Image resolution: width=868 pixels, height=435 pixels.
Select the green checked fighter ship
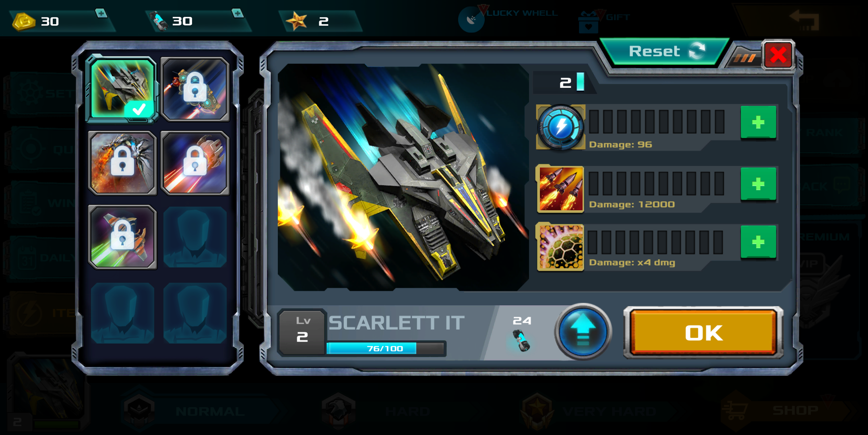tap(122, 89)
